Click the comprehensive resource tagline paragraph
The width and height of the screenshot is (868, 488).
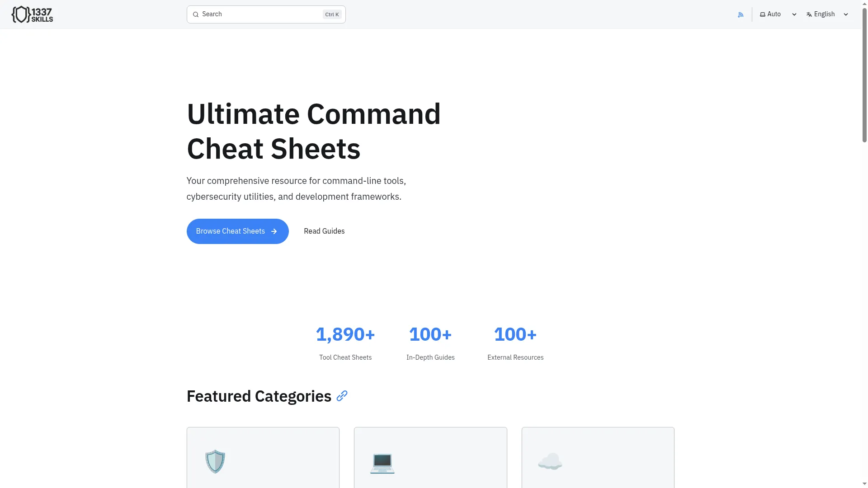pyautogui.click(x=296, y=188)
